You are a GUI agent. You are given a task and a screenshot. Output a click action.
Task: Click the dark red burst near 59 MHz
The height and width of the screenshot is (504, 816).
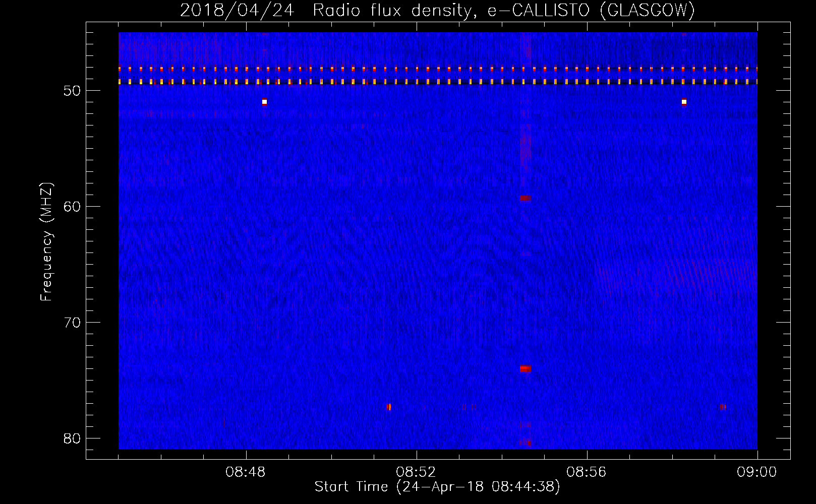tap(526, 198)
